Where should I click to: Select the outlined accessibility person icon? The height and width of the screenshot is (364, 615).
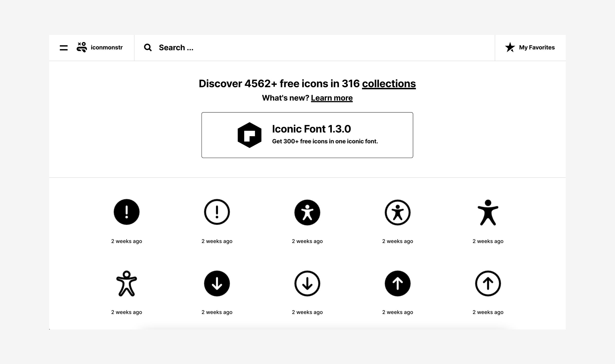click(126, 284)
